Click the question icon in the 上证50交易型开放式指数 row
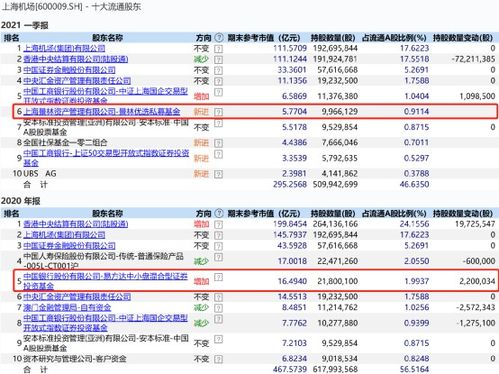499x374 pixels. click(218, 154)
